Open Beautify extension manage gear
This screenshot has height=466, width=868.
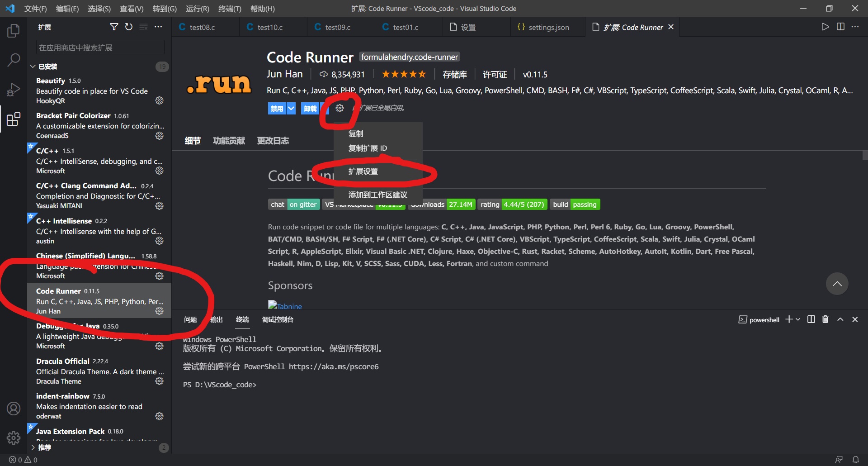160,100
